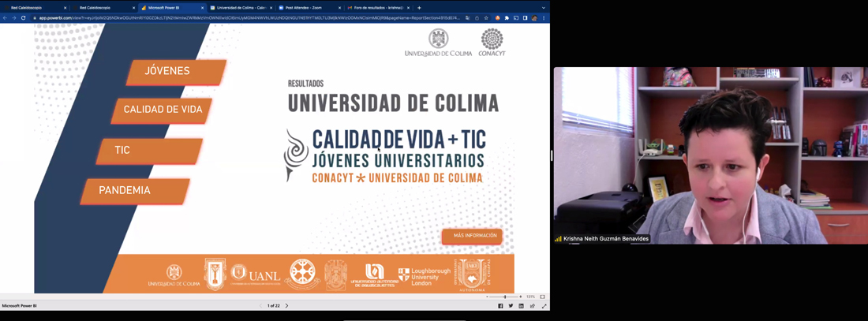This screenshot has width=868, height=321.
Task: Close the Post Attendee - Zoom tab
Action: click(x=339, y=8)
